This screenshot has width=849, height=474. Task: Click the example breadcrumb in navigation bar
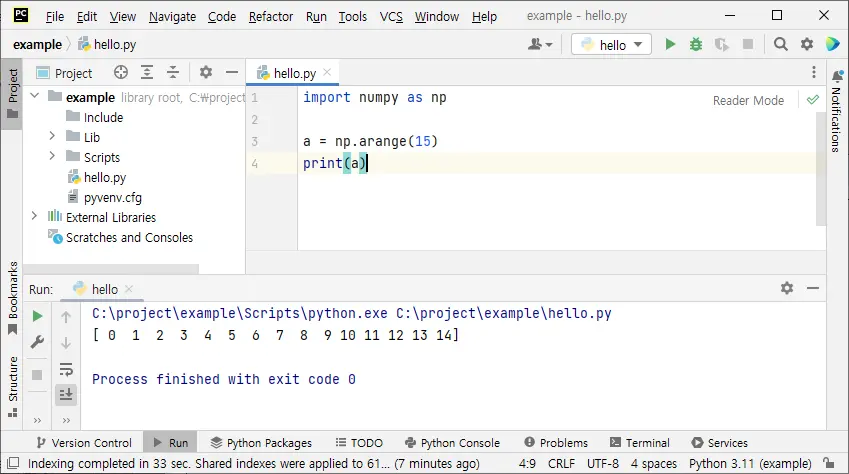37,44
